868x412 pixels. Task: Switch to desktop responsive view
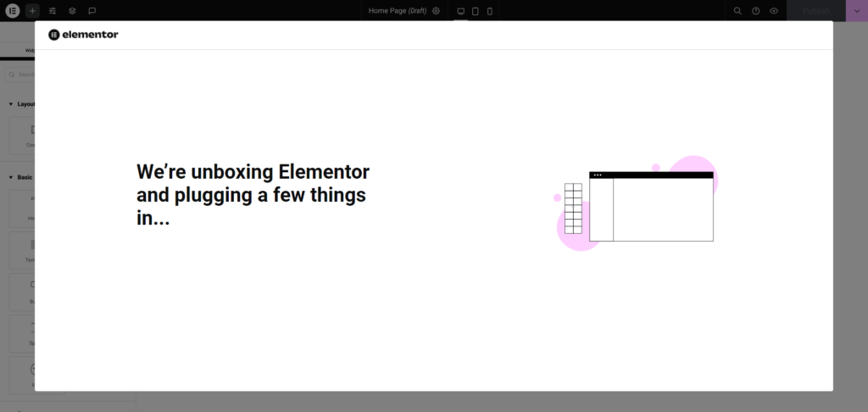(x=460, y=11)
